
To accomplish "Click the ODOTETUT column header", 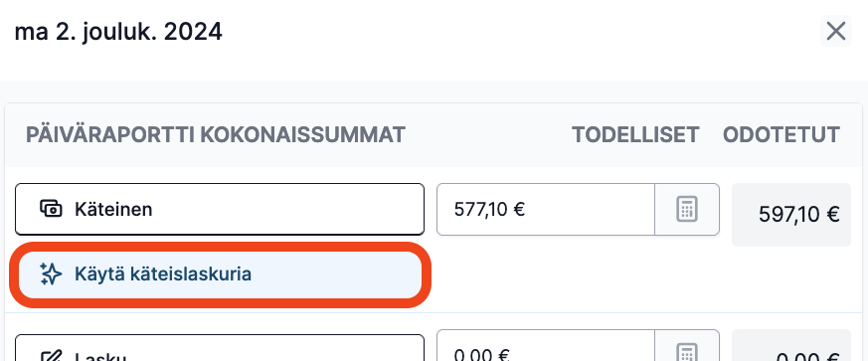I will click(781, 135).
